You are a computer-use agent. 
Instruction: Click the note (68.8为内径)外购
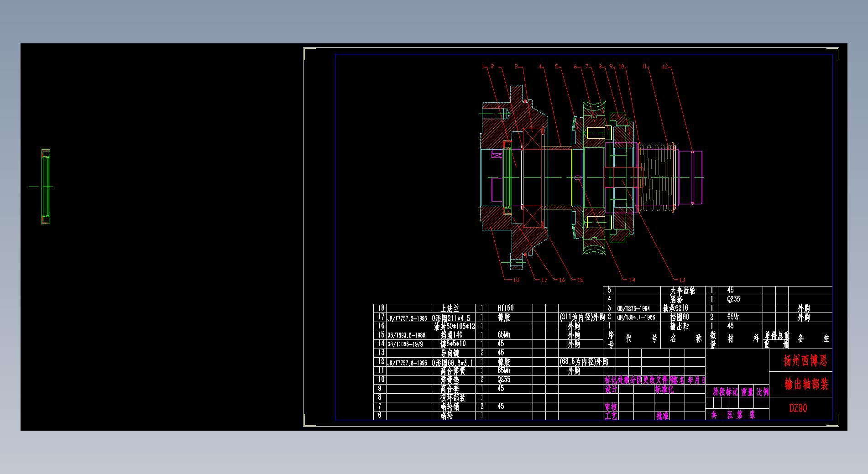[x=584, y=362]
